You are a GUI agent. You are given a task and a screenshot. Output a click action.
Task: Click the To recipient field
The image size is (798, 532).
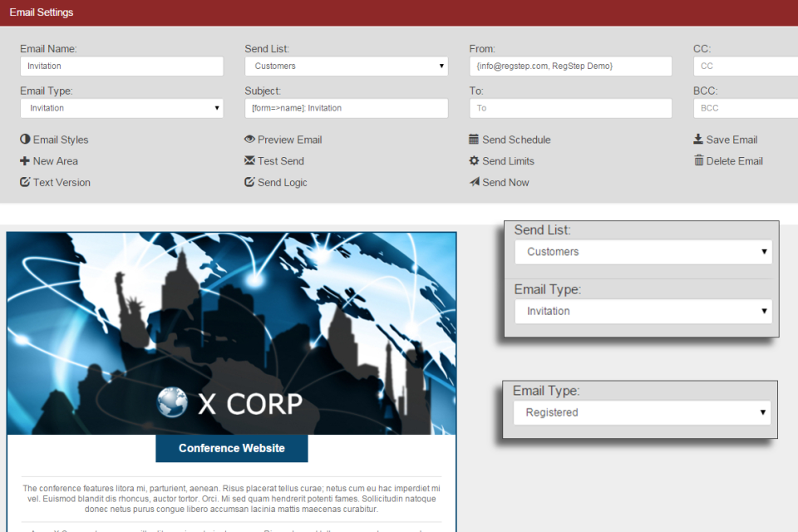tap(570, 108)
